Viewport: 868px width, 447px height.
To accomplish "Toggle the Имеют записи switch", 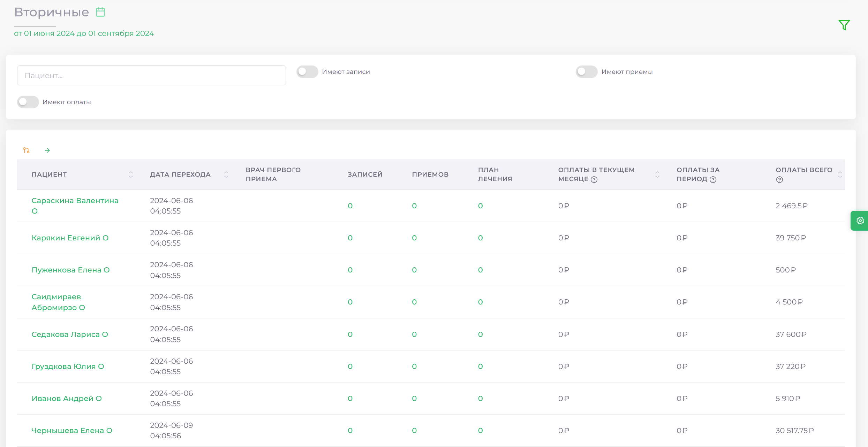I will point(307,72).
